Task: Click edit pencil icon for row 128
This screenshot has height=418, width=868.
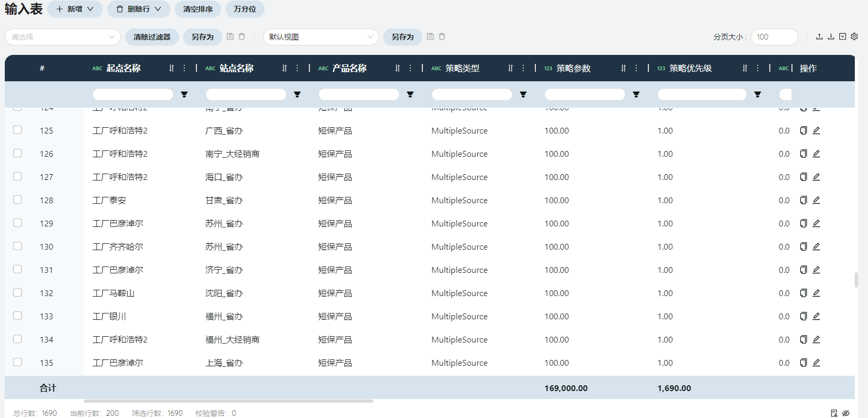Action: pos(816,200)
